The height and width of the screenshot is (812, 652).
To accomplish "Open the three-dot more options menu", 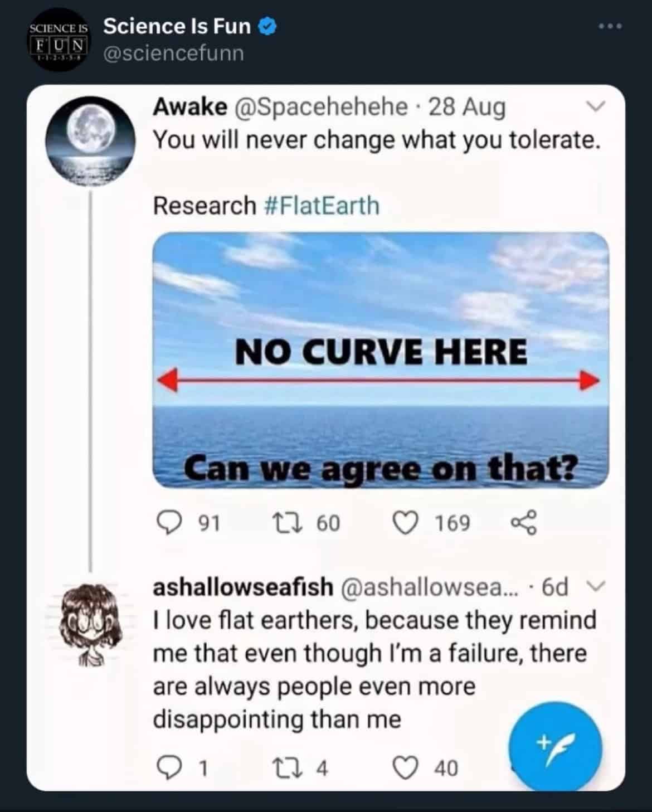I will coord(610,26).
